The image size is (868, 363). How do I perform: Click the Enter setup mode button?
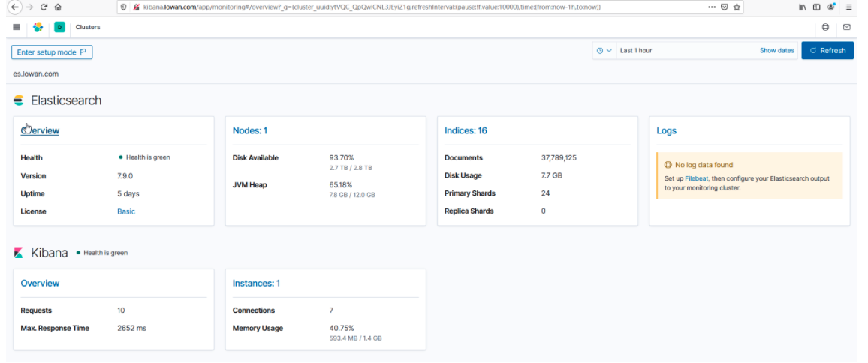(52, 52)
